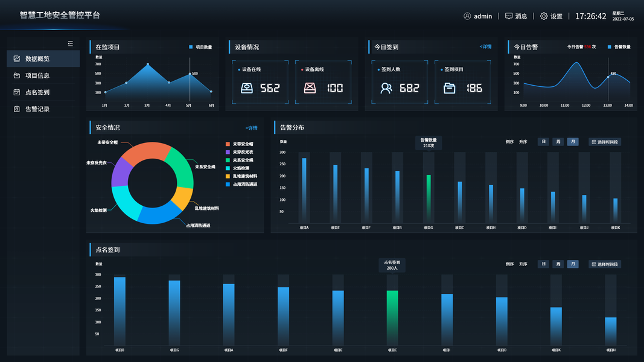Click the 项目H bar in 点名签到 chart
Screen dimensions: 644x362
(611, 331)
